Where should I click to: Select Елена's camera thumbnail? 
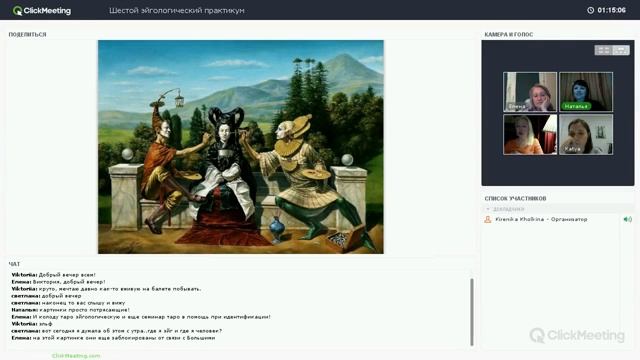tap(530, 92)
